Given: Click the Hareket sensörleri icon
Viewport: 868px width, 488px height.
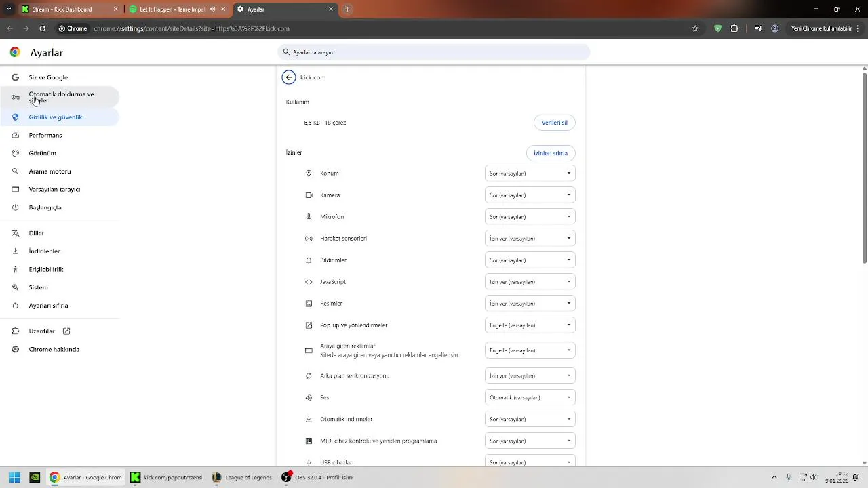Looking at the screenshot, I should tap(309, 239).
